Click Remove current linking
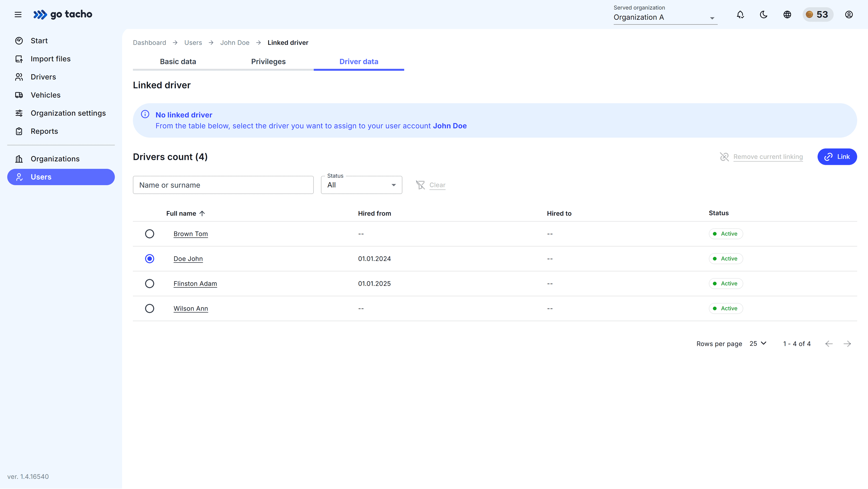The width and height of the screenshot is (868, 489). 769,157
